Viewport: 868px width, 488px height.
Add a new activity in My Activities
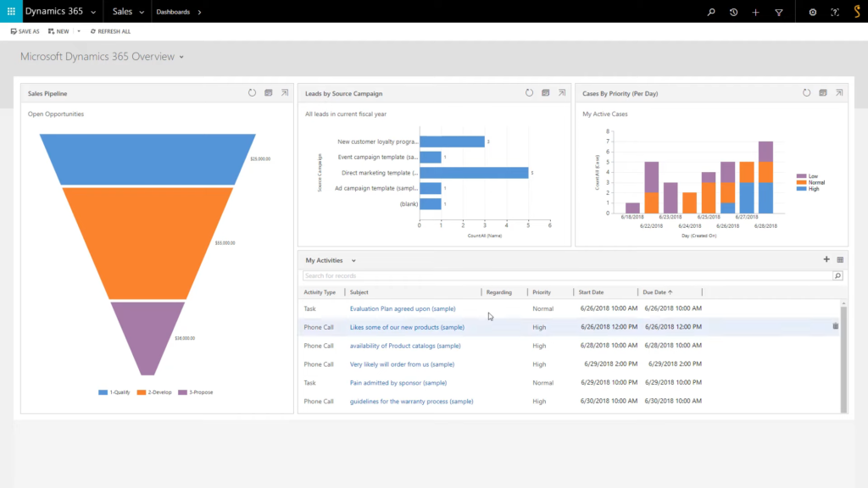click(826, 259)
